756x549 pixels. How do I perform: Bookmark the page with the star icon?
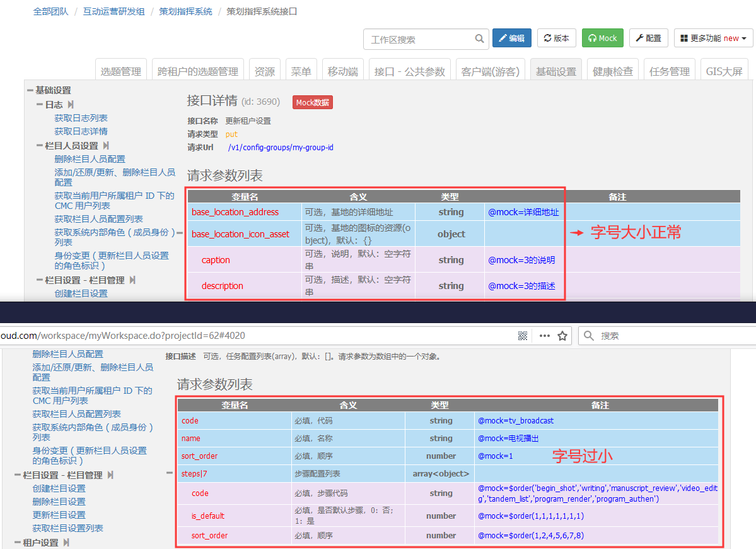(562, 336)
